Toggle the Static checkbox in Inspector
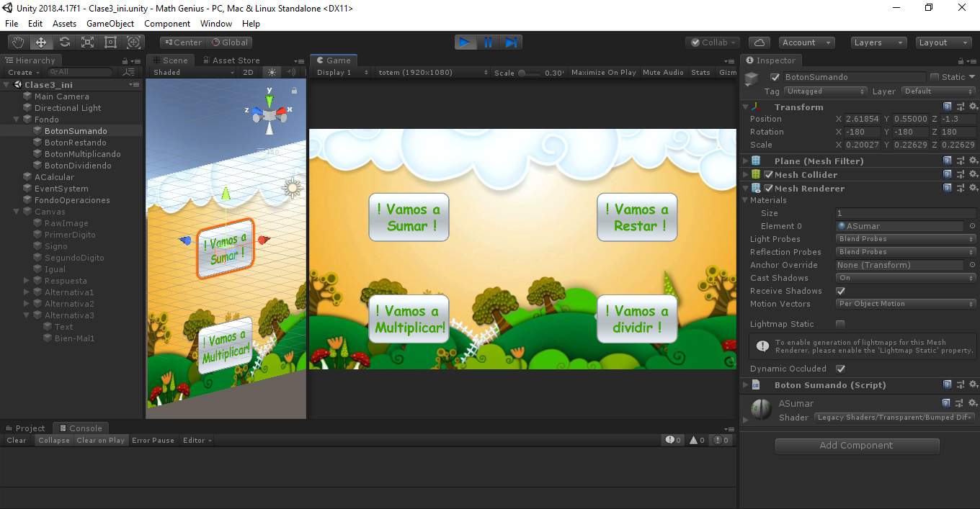 [935, 77]
